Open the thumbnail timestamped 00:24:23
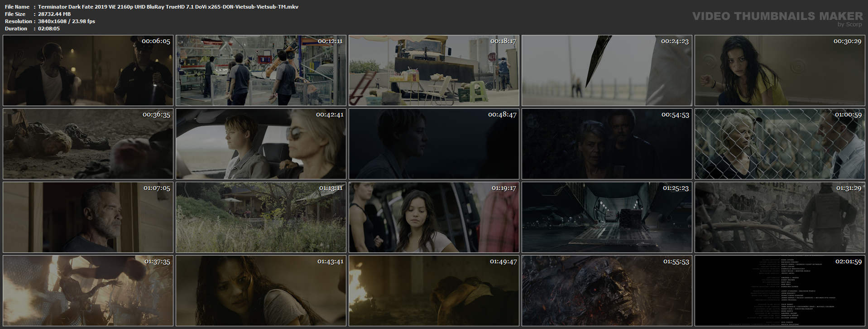 607,70
